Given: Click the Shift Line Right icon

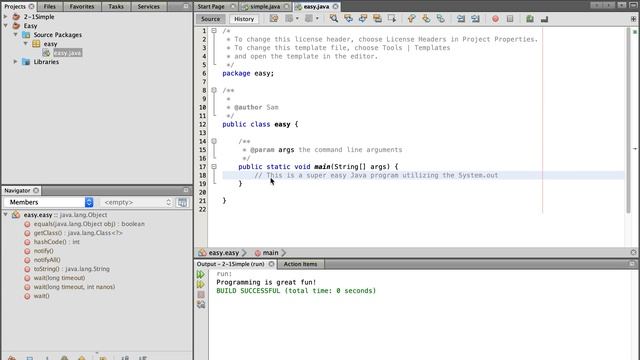Looking at the screenshot, I should click(475, 19).
